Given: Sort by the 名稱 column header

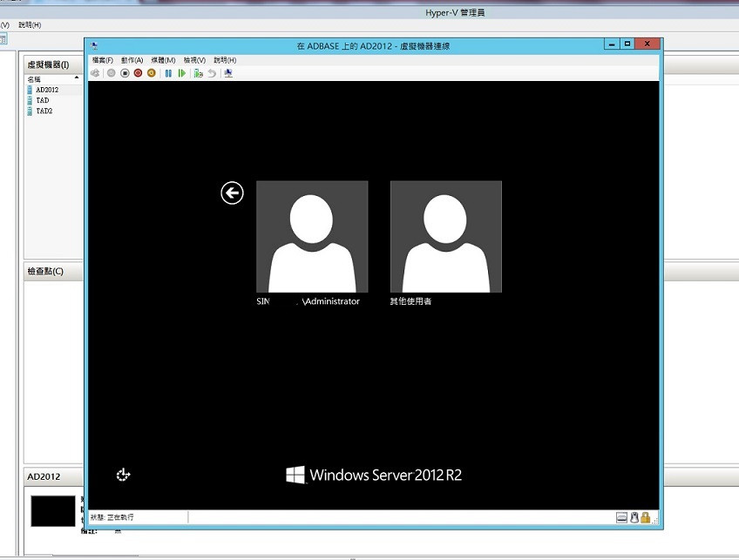Looking at the screenshot, I should (x=53, y=79).
